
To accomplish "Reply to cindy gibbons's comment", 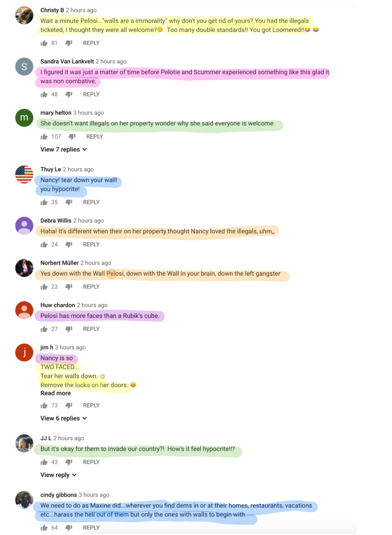I will [91, 527].
